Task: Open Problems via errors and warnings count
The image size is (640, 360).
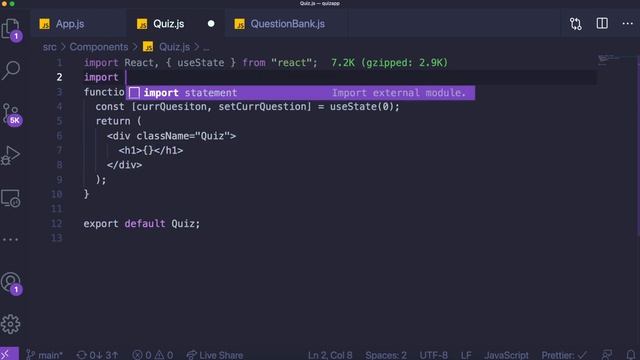Action: [153, 355]
